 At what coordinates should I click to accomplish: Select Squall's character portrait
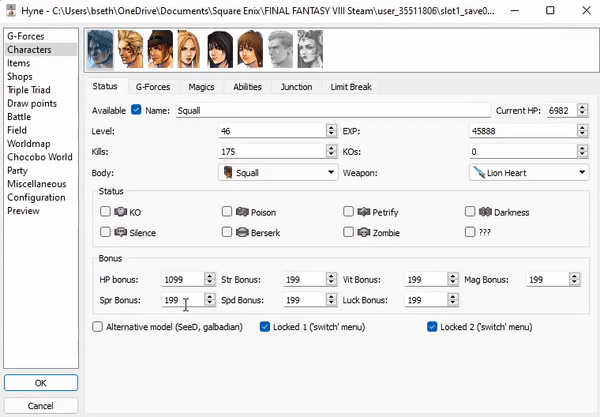tap(100, 49)
